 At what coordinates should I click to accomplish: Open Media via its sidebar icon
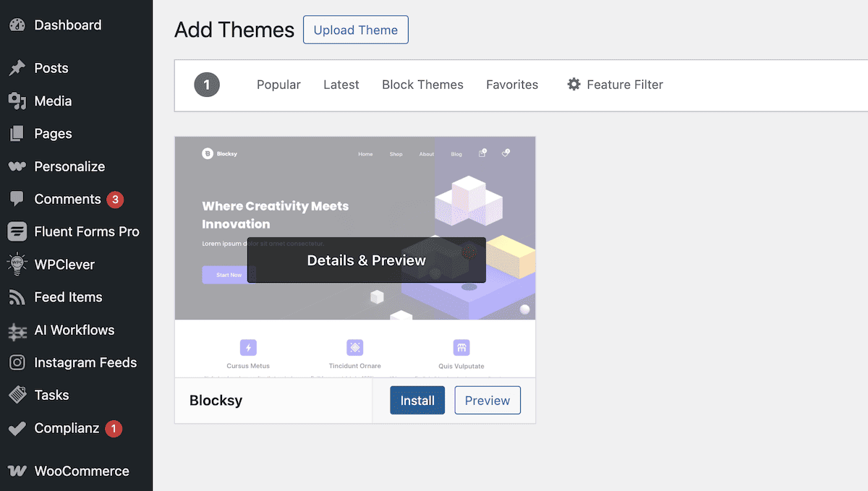[17, 101]
